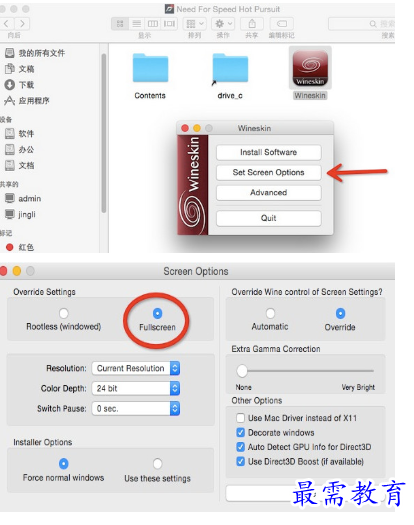Go back with Finder back arrow

(x=7, y=24)
